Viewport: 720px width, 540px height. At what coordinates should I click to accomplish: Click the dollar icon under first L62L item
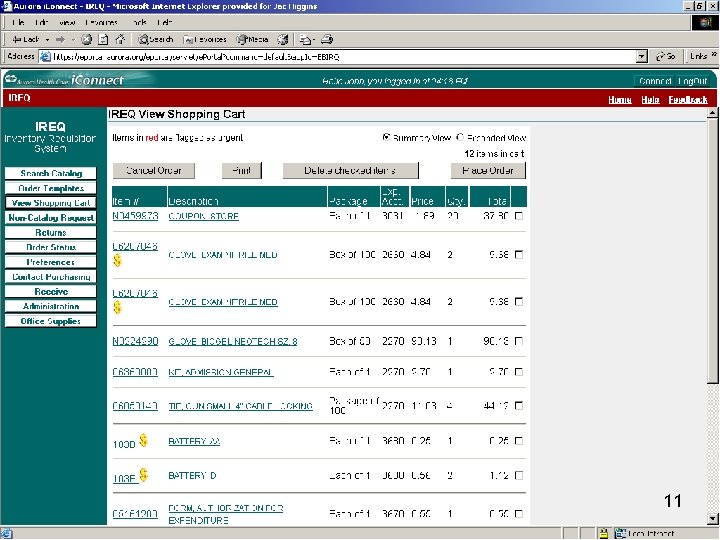click(x=117, y=260)
